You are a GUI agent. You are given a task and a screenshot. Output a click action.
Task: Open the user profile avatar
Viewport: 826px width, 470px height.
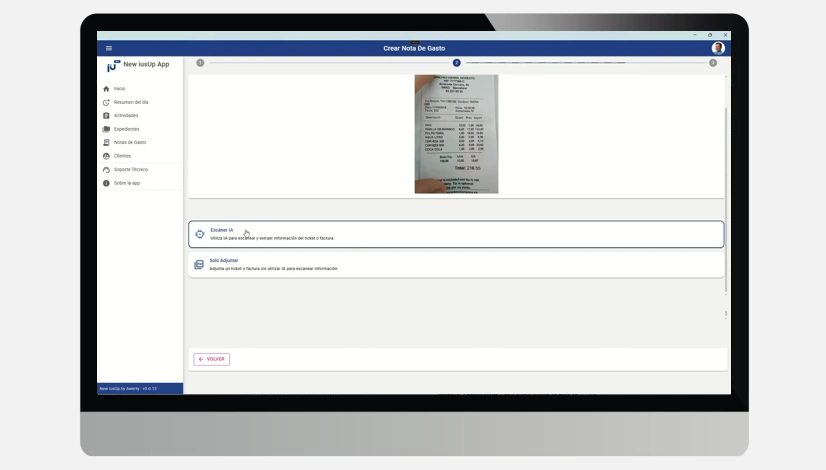coord(717,48)
